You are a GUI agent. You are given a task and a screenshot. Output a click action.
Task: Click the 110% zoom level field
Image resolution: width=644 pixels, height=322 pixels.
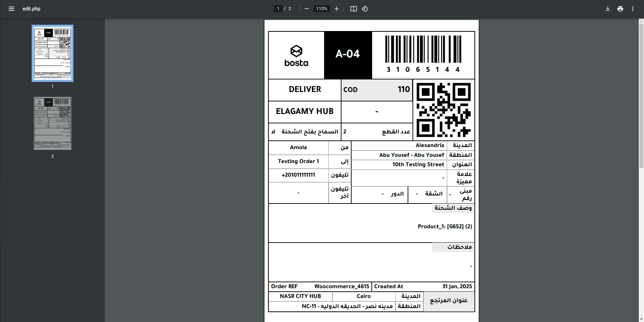[x=322, y=9]
